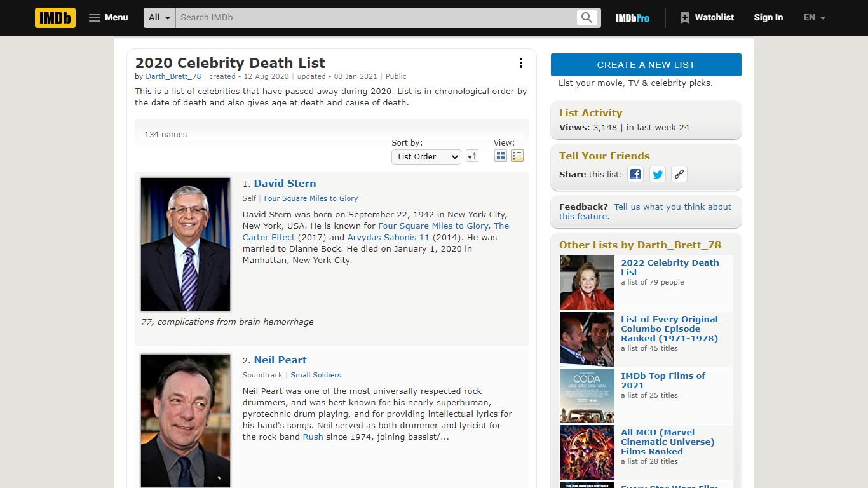Select 'a list of 79 people' text

coord(653,282)
